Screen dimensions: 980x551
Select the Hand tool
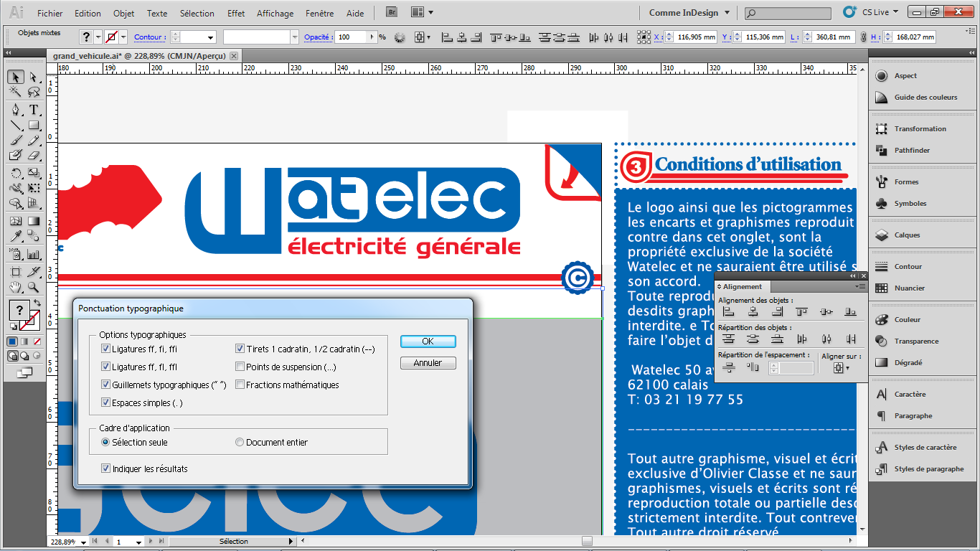point(15,287)
